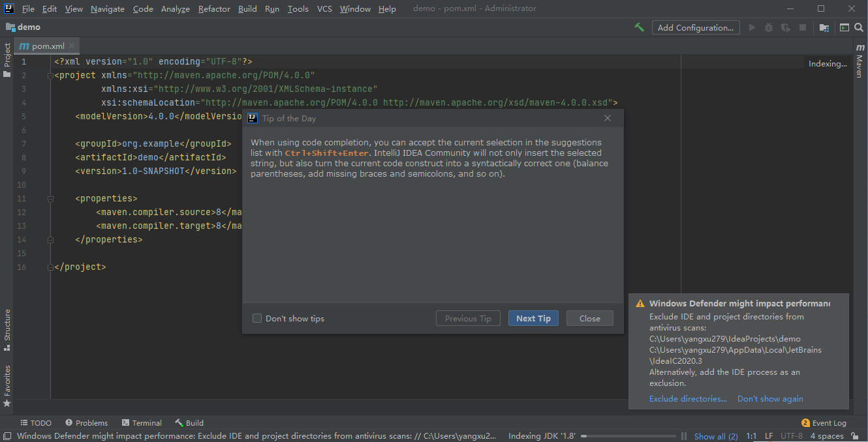Screen dimensions: 868x442
Task: Click line number 10 in the gutter
Action: coord(22,184)
